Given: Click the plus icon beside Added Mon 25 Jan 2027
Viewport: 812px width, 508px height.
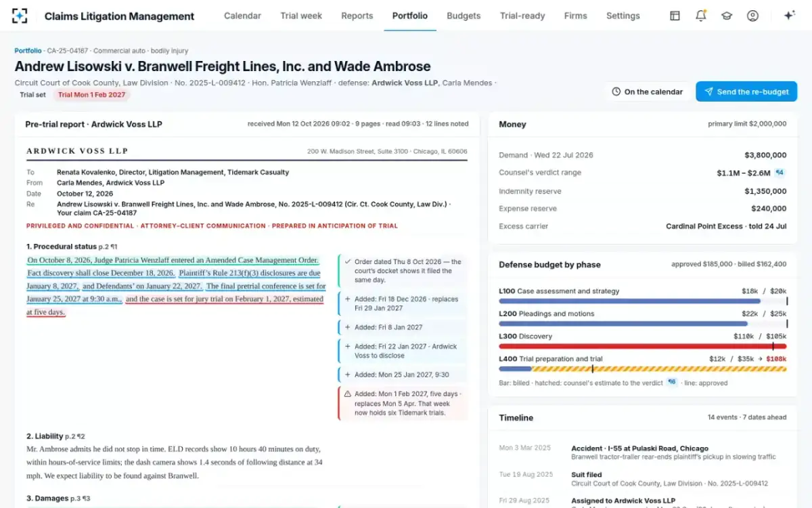Looking at the screenshot, I should pos(348,375).
